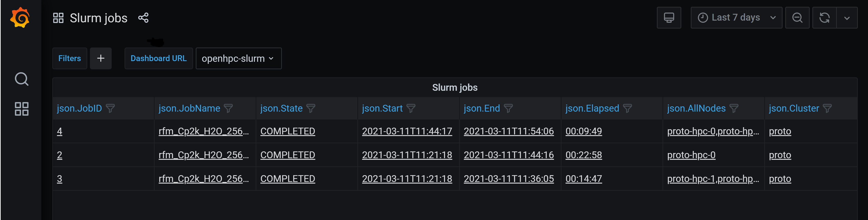The width and height of the screenshot is (868, 220).
Task: Filter the json.Elapsed column
Action: [x=627, y=108]
